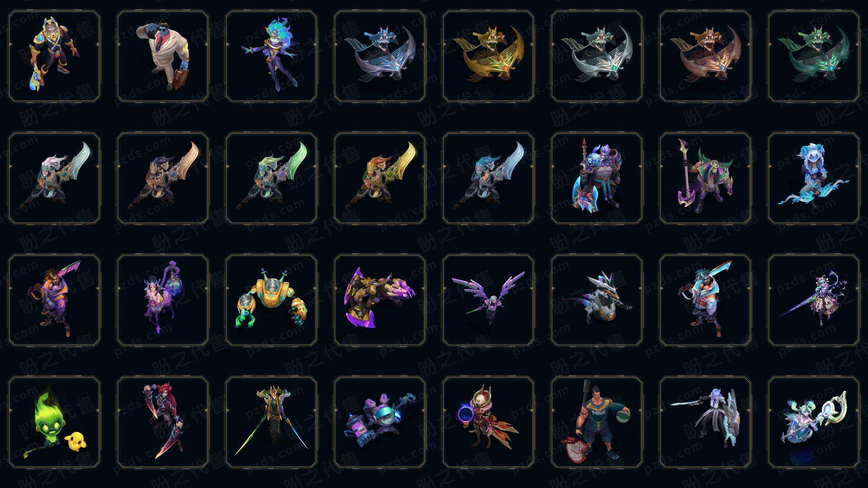Open the teal-haired girl with large staff skin
This screenshot has height=488, width=868.
[x=814, y=422]
